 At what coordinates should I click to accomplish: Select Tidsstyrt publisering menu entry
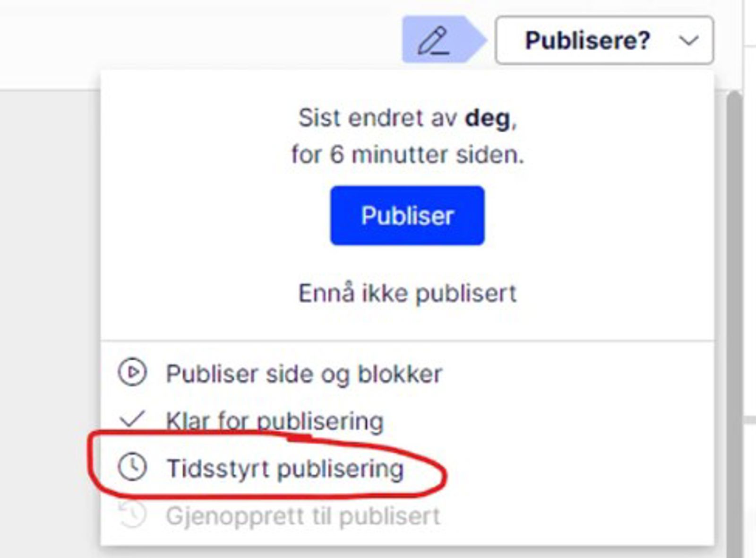285,469
